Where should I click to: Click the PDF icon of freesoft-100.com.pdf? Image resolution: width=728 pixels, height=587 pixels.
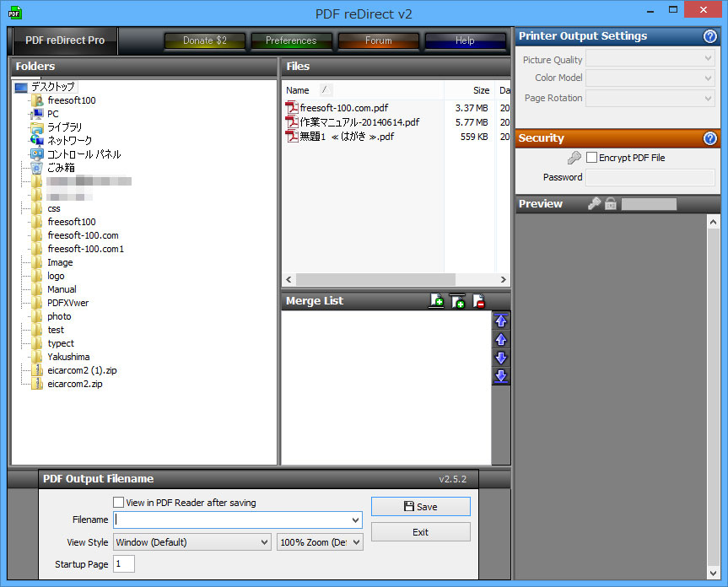pyautogui.click(x=292, y=108)
